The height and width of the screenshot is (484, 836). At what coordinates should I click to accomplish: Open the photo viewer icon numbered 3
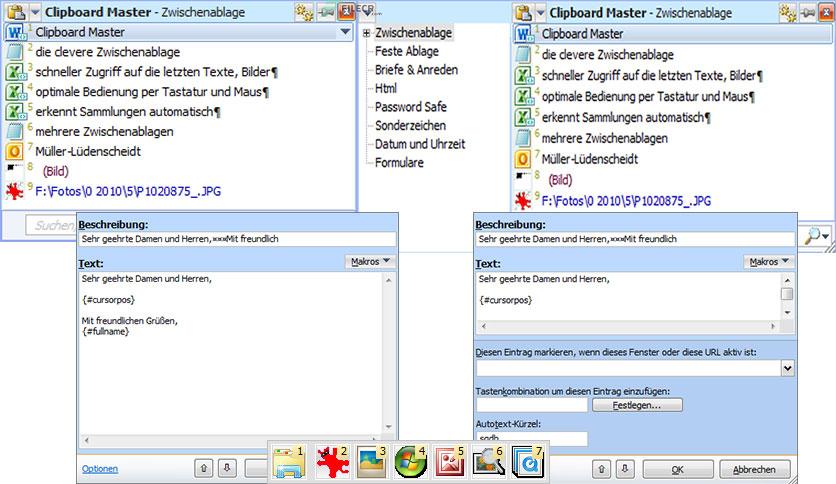click(x=371, y=462)
